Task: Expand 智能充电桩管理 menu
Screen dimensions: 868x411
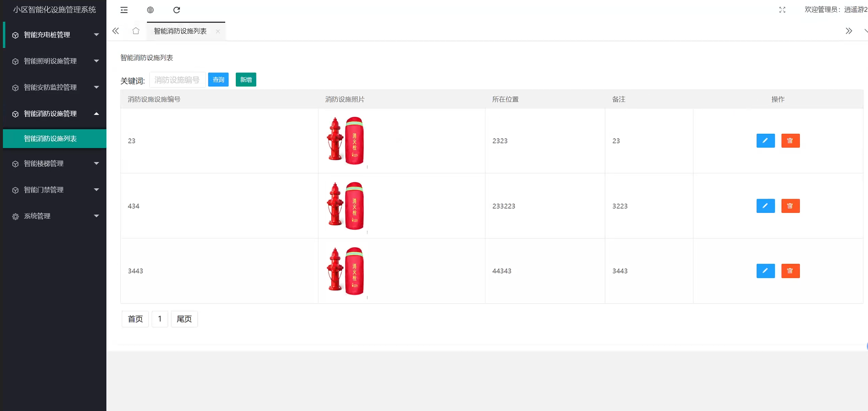Action: (x=55, y=35)
